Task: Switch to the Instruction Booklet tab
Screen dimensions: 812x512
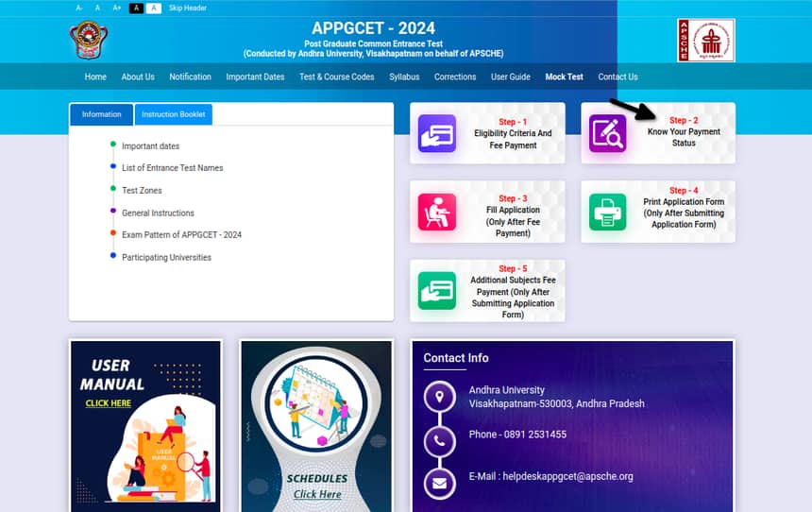Action: pos(174,114)
